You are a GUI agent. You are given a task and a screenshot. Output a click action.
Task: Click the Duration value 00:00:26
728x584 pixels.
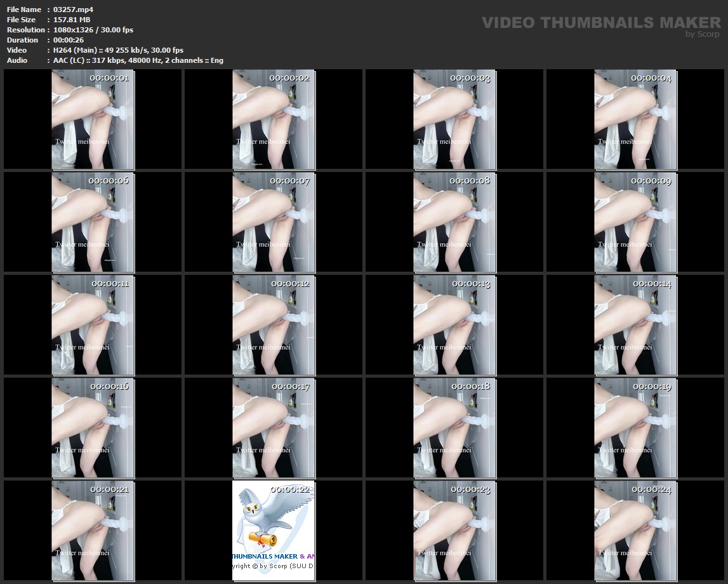tap(69, 40)
